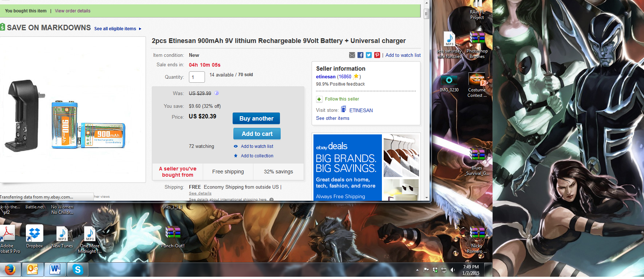Toggle Add to watch list eye link

pos(254,146)
